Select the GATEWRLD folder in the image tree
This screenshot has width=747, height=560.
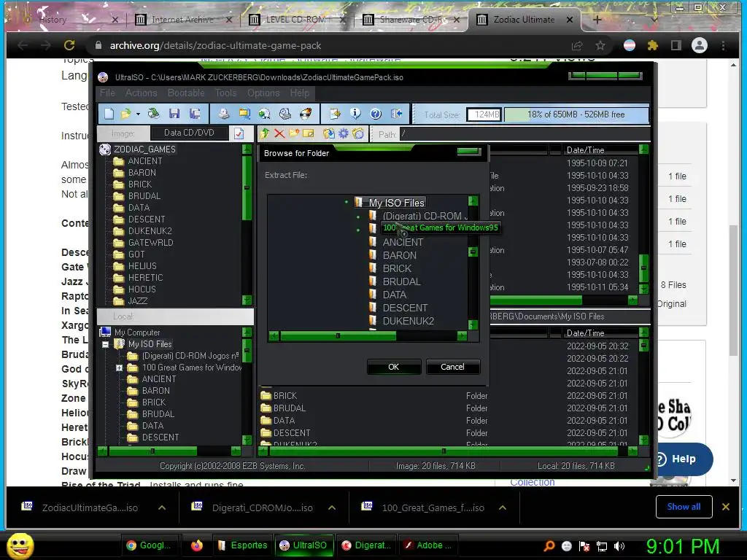150,242
